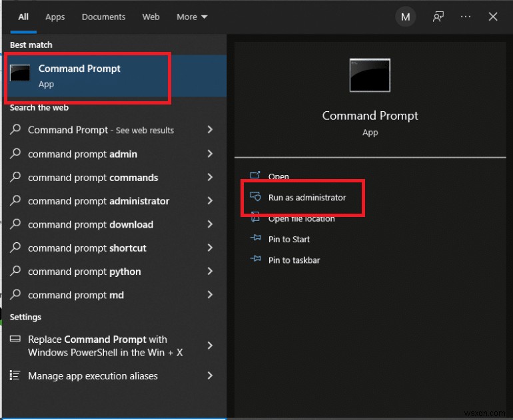513x420 pixels.
Task: Click search icon beside command prompt download
Action: pyautogui.click(x=15, y=224)
